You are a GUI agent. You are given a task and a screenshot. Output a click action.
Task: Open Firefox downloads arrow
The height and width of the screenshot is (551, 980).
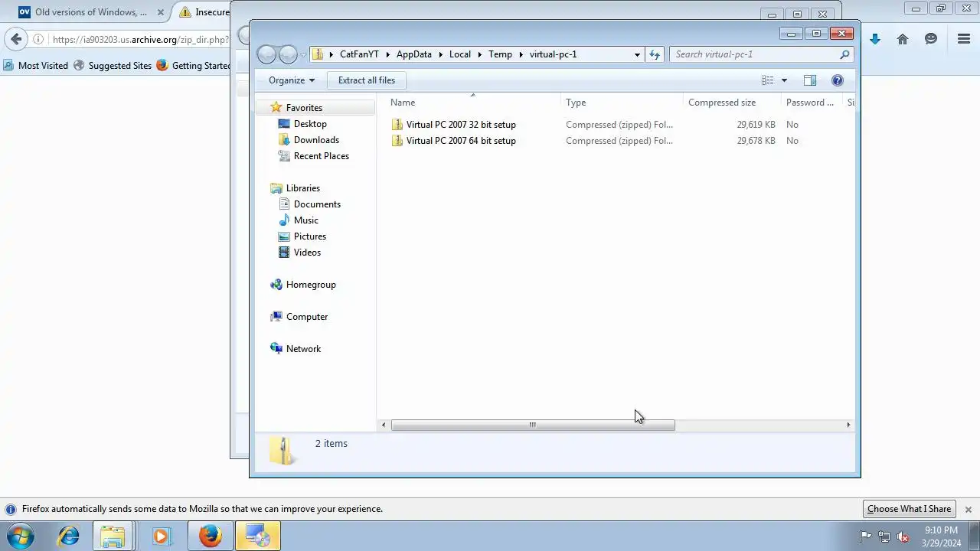click(874, 39)
